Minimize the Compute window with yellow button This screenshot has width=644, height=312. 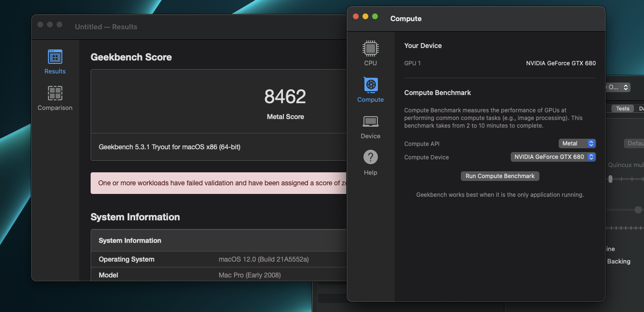click(x=365, y=16)
